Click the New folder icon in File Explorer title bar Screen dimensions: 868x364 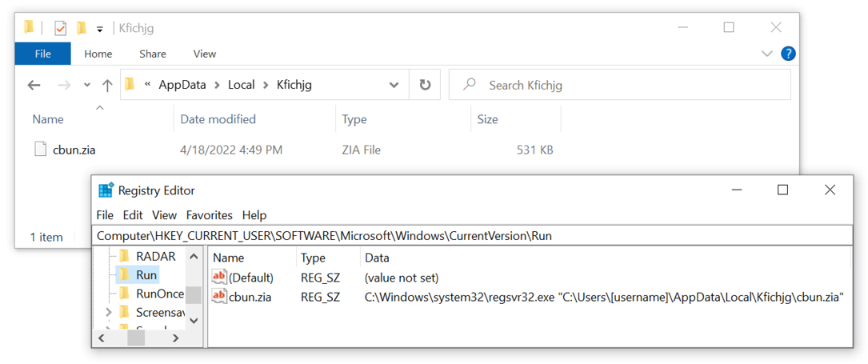tap(82, 28)
